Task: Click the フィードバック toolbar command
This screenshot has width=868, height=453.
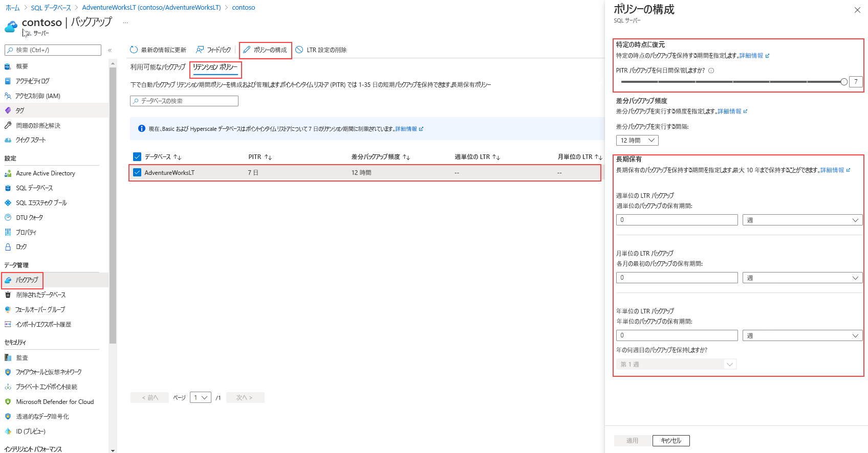Action: 213,50
